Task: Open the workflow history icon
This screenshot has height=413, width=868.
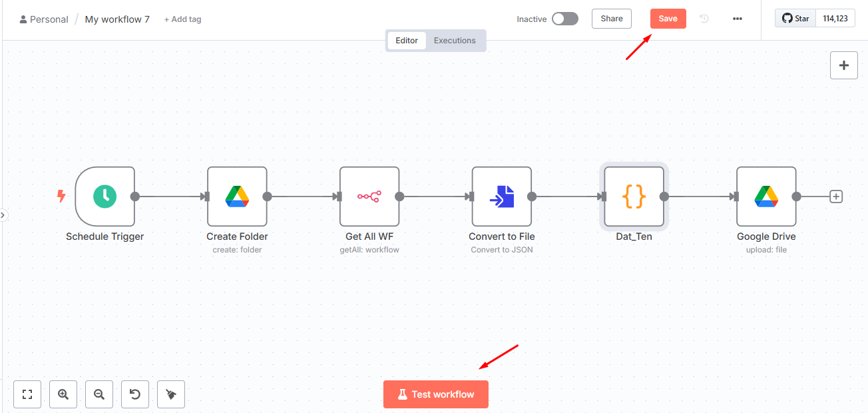Action: tap(704, 19)
